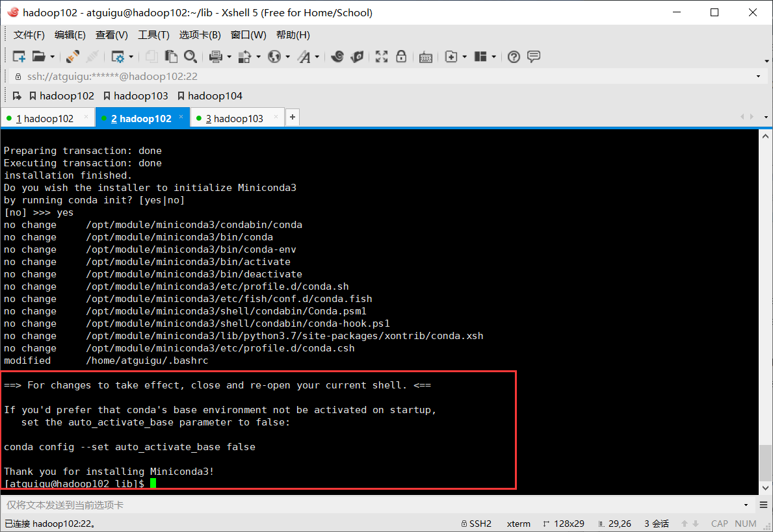This screenshot has width=773, height=532.
Task: Open the tab list dropdown arrow
Action: [766, 117]
